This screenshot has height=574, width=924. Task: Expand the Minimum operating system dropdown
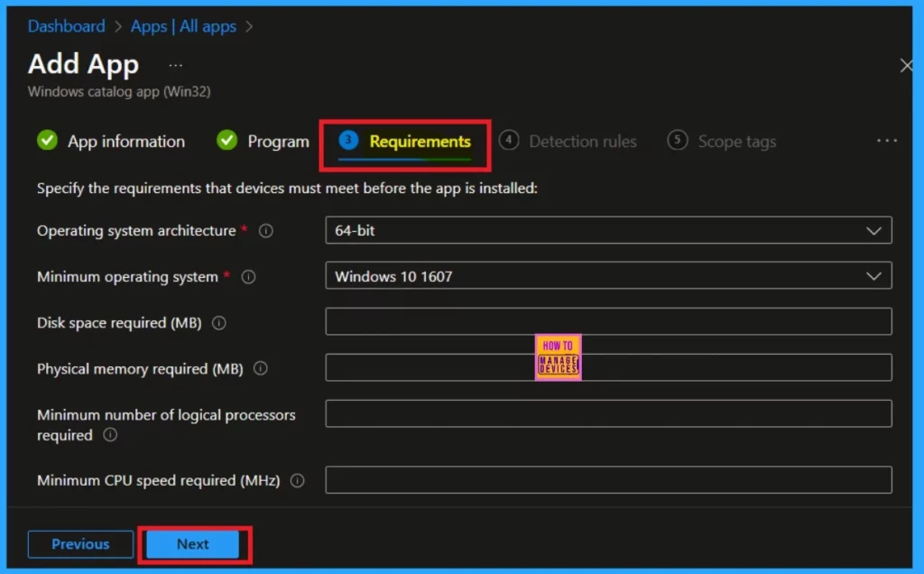tap(608, 276)
